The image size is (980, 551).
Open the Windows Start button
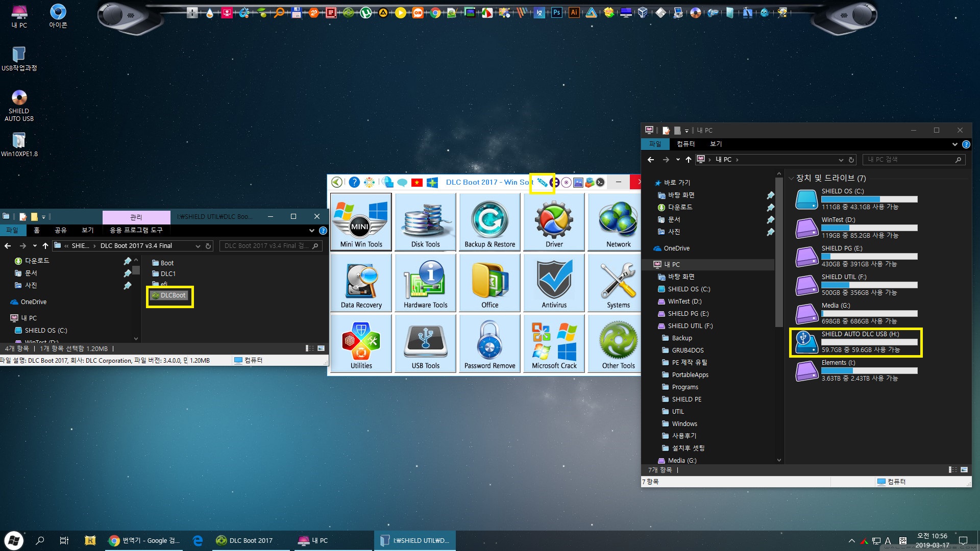coord(14,541)
